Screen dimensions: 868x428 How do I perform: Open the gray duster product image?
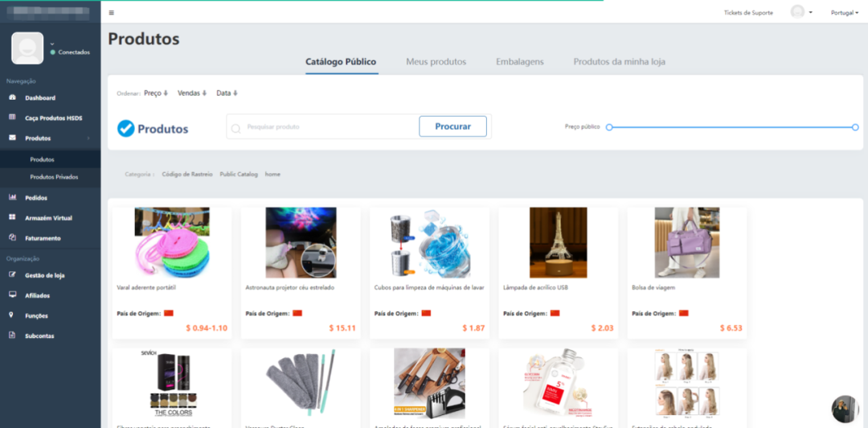tap(301, 383)
